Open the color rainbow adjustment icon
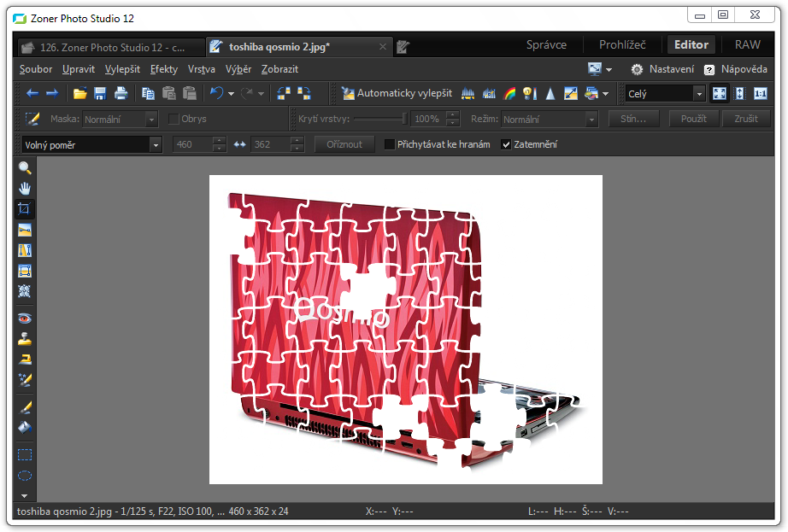The height and width of the screenshot is (532, 788). pyautogui.click(x=509, y=93)
